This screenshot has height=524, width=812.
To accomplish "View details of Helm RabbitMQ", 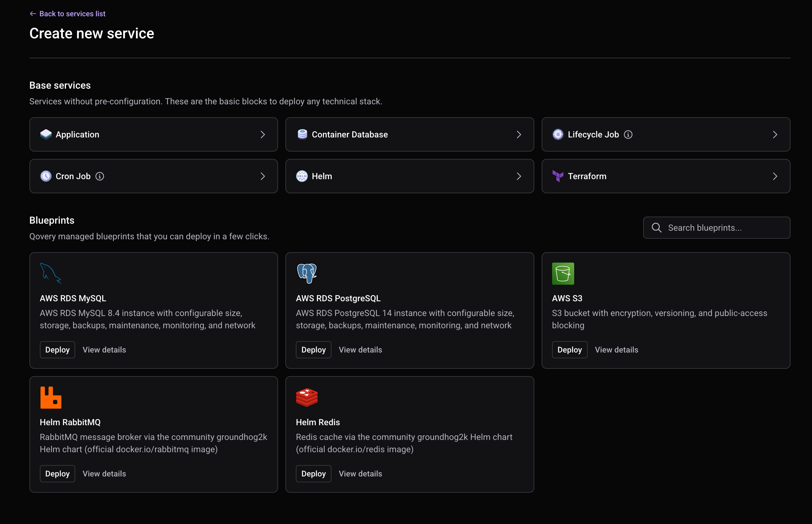I will click(x=104, y=474).
